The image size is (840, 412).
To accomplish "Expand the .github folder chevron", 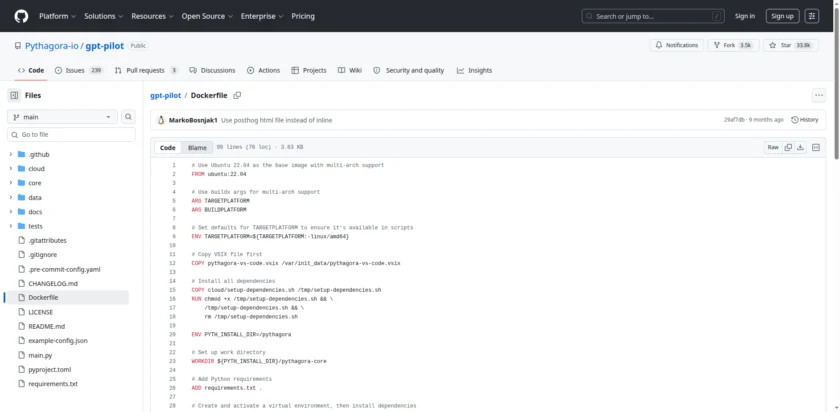I will pos(11,154).
